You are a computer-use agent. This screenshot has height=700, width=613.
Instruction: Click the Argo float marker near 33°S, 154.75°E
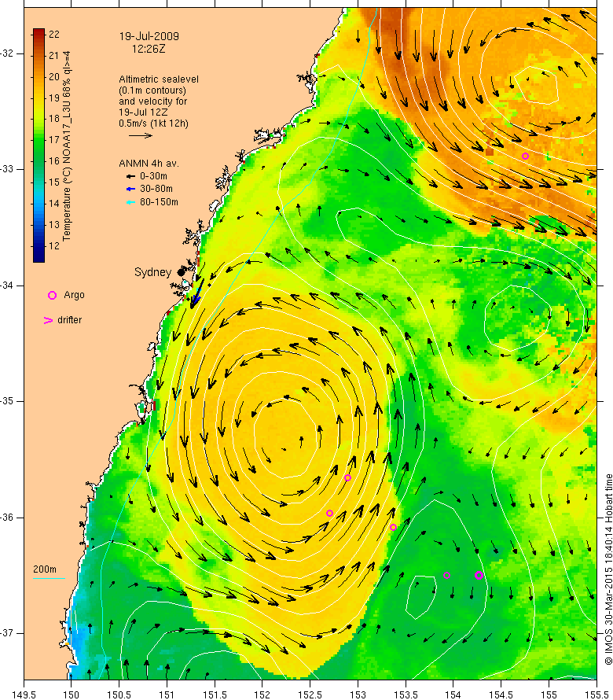coord(525,157)
